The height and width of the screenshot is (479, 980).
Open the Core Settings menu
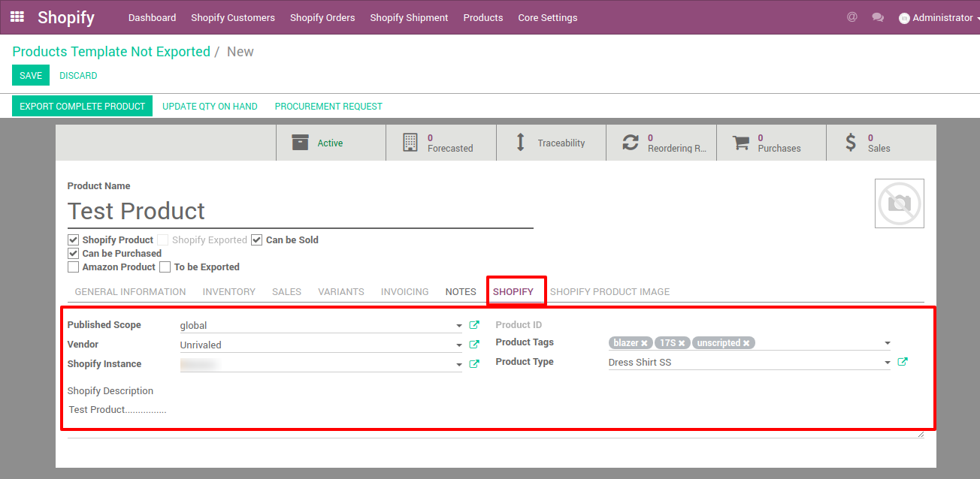548,17
